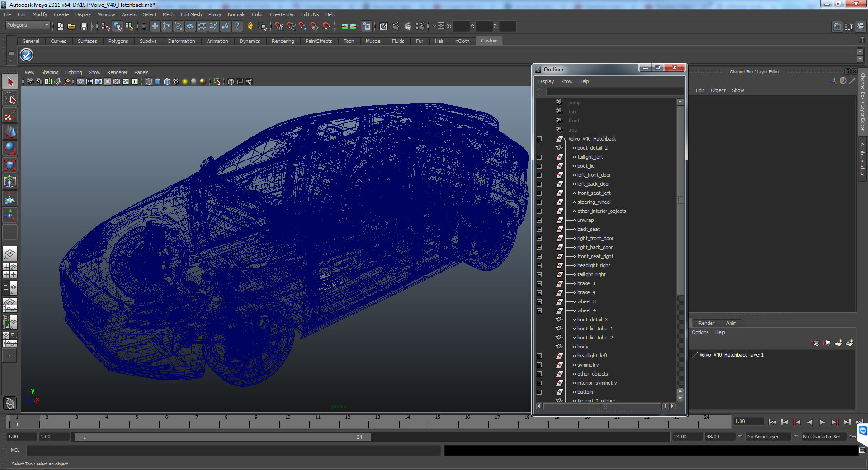The height and width of the screenshot is (470, 868).
Task: Toggle lock selection padlock icon
Action: click(x=250, y=26)
